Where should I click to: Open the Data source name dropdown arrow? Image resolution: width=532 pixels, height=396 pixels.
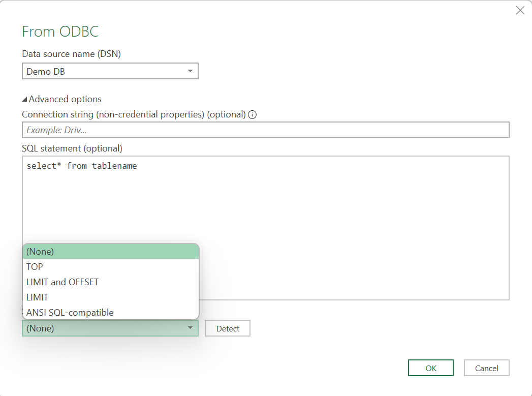coord(190,71)
